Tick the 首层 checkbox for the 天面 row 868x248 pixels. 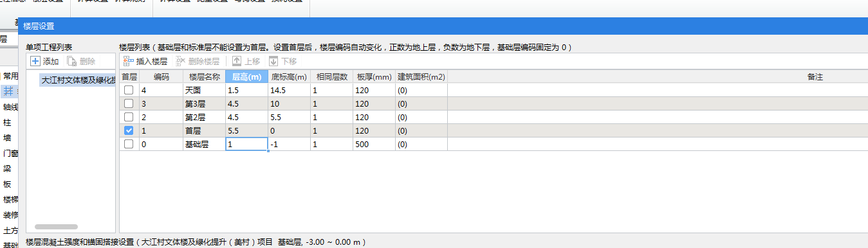click(x=129, y=91)
